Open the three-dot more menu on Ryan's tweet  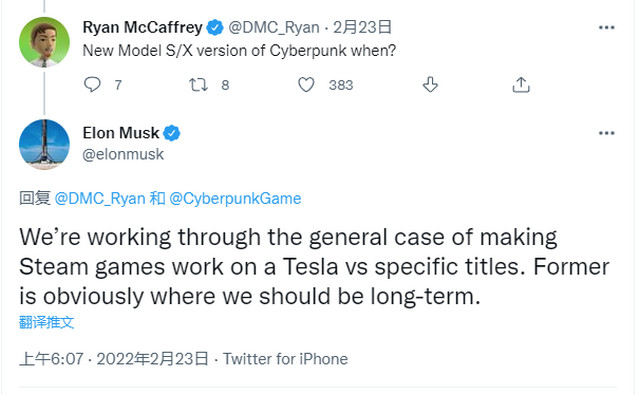607,28
